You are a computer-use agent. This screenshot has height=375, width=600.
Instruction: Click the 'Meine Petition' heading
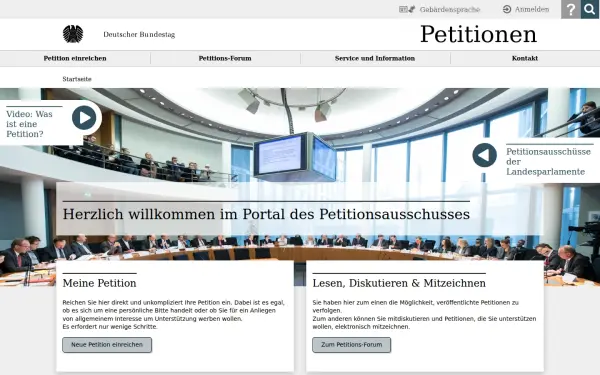[x=99, y=283]
